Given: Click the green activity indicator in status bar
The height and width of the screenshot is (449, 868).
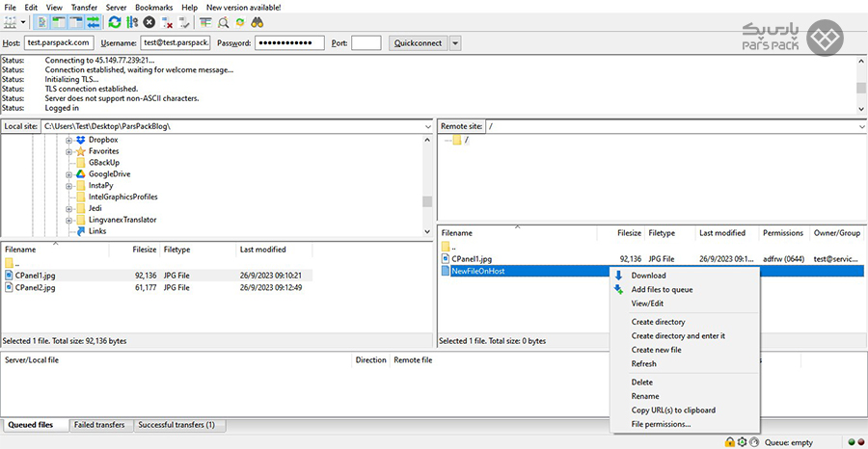Looking at the screenshot, I should pyautogui.click(x=852, y=442).
